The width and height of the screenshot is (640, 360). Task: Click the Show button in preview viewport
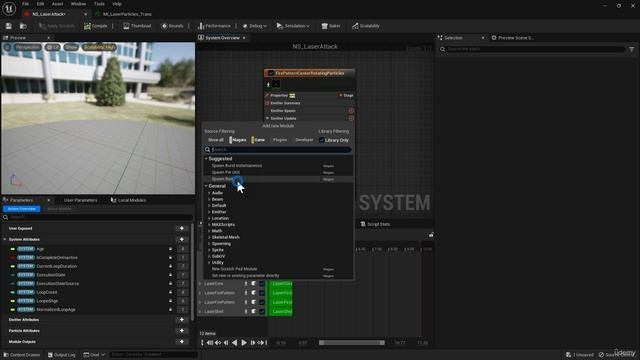71,47
